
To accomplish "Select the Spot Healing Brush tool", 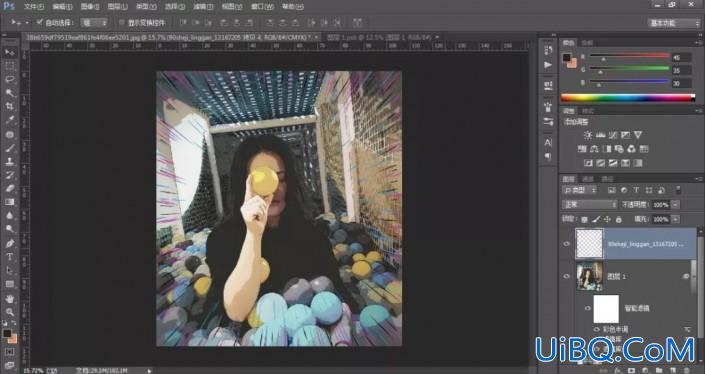I will [x=9, y=134].
